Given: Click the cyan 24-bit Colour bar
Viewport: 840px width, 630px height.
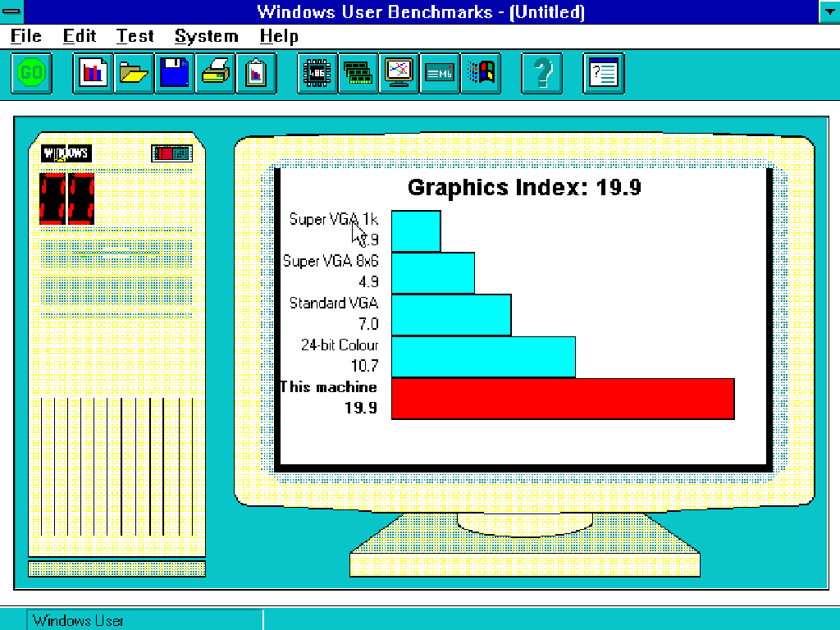Looking at the screenshot, I should coord(484,358).
